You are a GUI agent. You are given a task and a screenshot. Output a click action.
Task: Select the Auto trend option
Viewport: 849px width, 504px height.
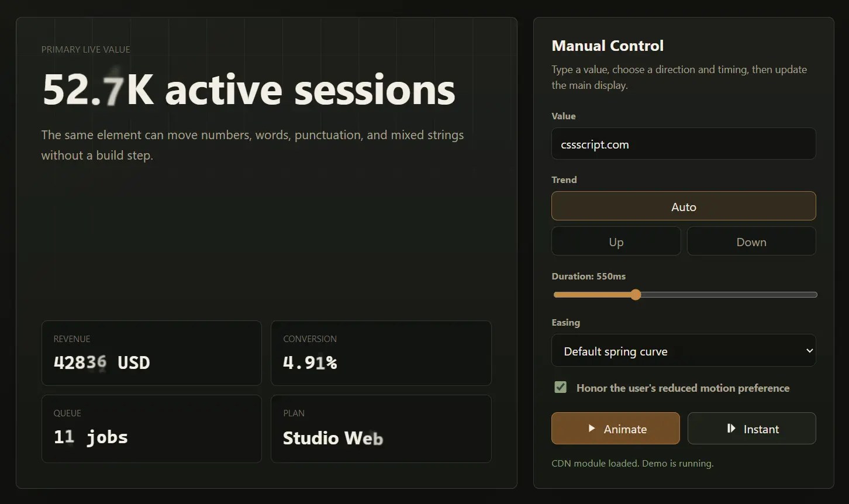684,206
